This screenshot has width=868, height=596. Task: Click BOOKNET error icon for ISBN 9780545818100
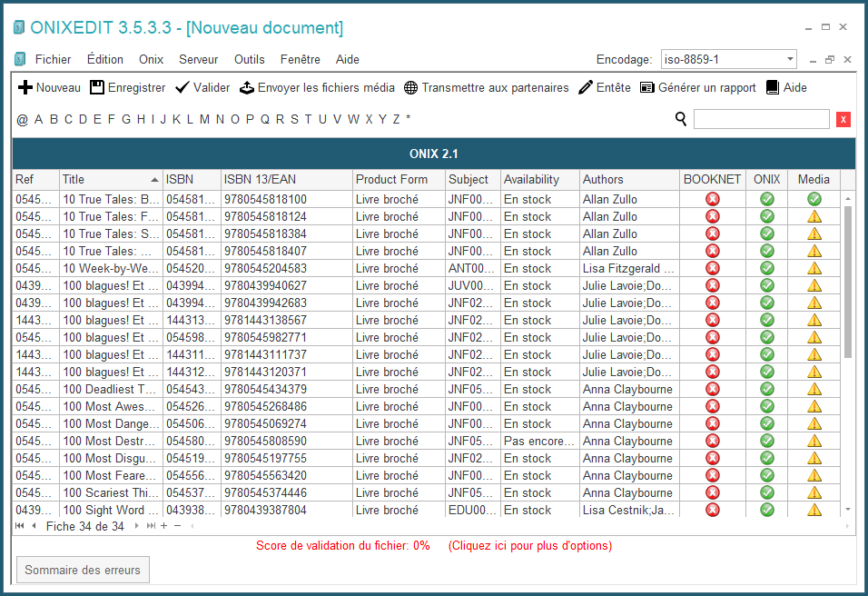point(713,199)
